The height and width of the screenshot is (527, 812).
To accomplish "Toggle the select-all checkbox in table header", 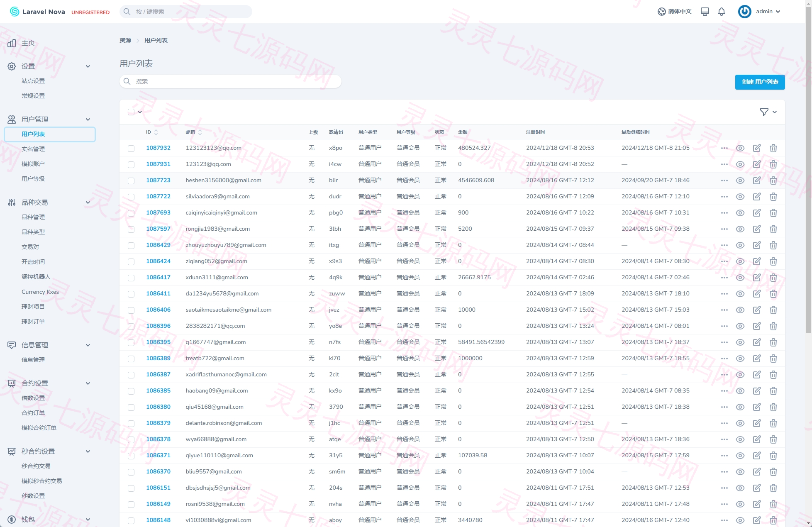I will 131,112.
